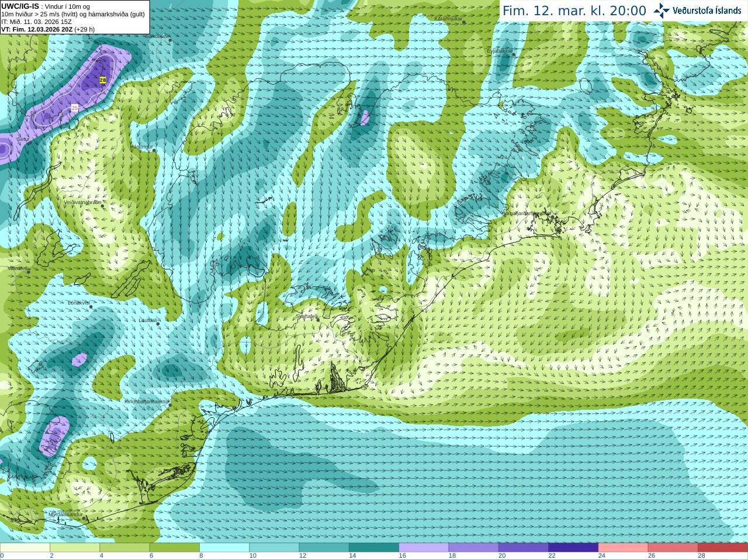Image resolution: width=748 pixels, height=560 pixels.
Task: Click the 6–8 m/s green legend swatch
Action: [175, 548]
